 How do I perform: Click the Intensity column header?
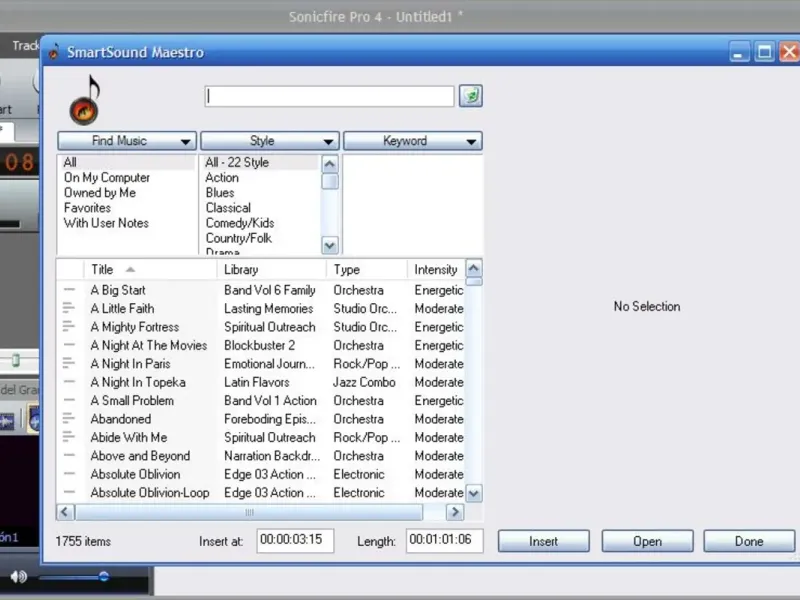pos(436,269)
